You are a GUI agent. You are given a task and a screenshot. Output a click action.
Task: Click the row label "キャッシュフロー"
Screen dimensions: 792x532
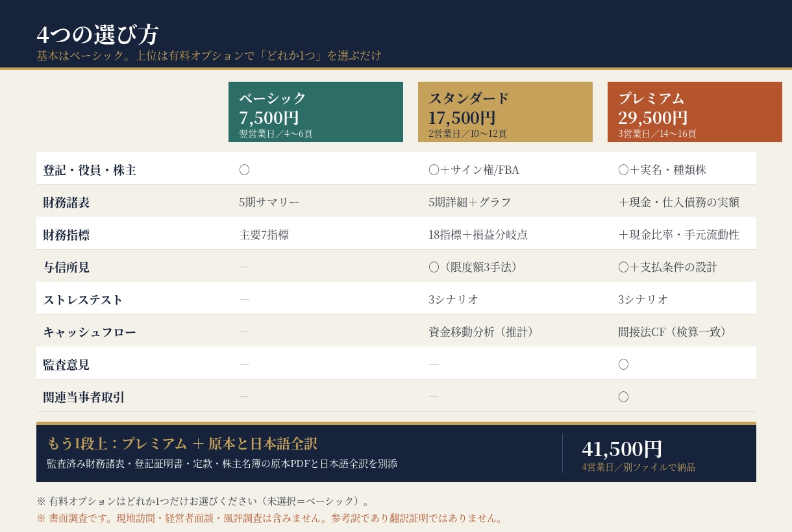tap(90, 332)
